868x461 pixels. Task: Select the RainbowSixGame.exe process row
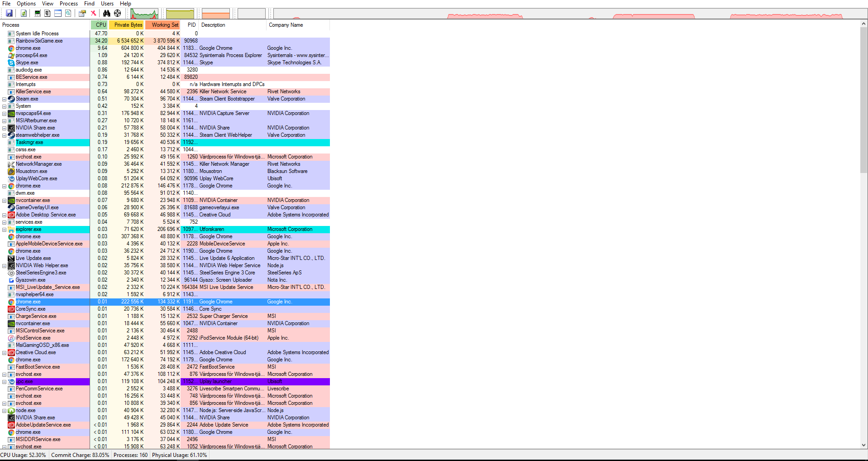tap(165, 41)
